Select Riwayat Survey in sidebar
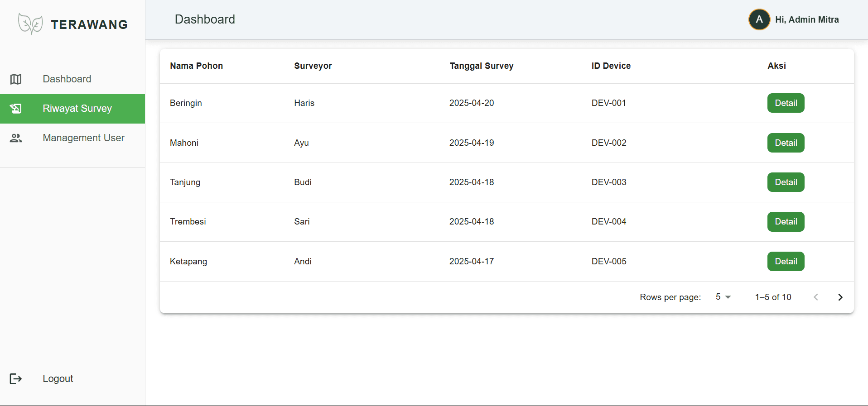This screenshot has height=406, width=868. tap(77, 109)
